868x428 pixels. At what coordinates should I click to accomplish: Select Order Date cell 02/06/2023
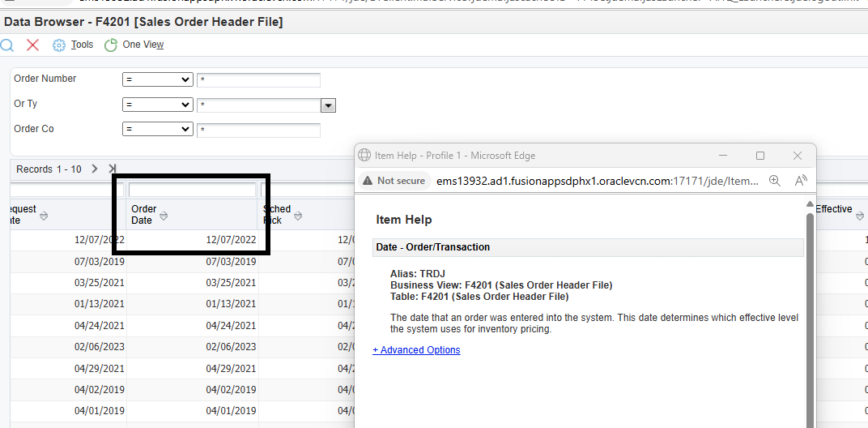point(192,347)
